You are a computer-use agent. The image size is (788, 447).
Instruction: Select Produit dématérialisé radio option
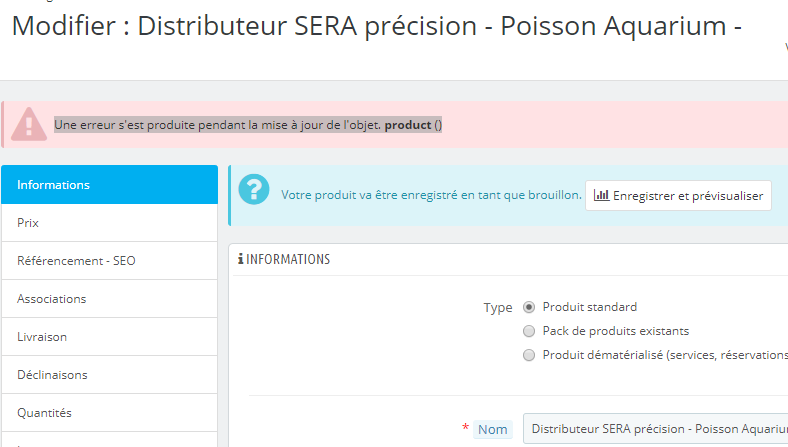tap(529, 355)
